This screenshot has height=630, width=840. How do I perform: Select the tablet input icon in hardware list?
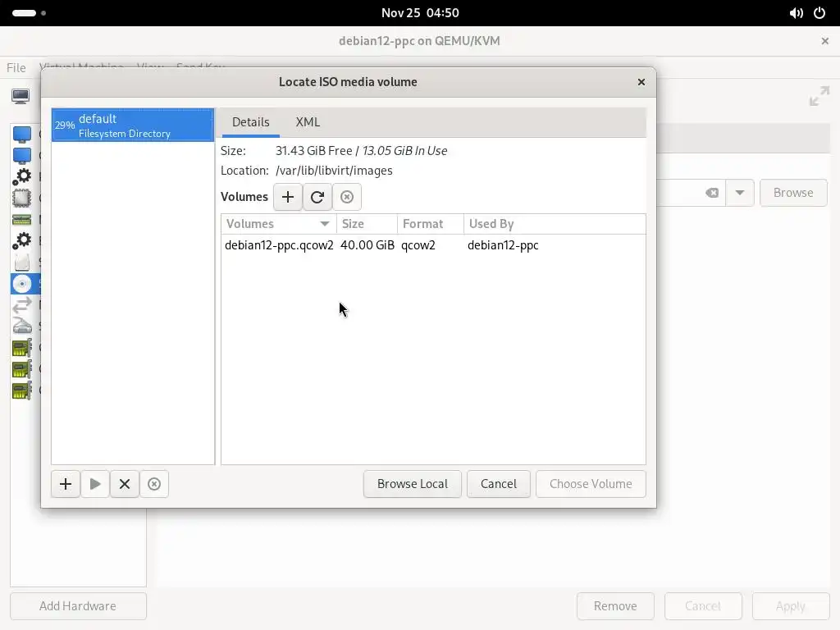(21, 326)
